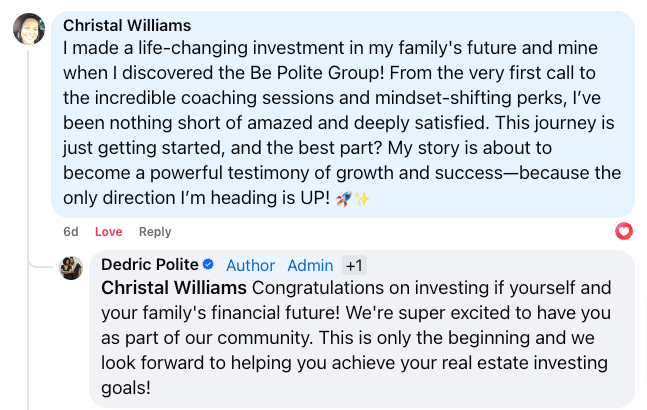The width and height of the screenshot is (647, 410).
Task: Click the sparkles emoji in the comment
Action: [362, 199]
